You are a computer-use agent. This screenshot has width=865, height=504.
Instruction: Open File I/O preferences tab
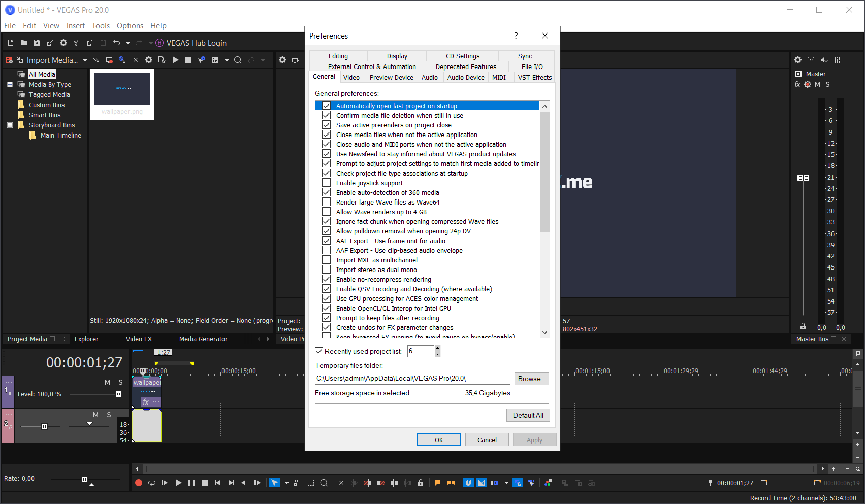pos(532,67)
